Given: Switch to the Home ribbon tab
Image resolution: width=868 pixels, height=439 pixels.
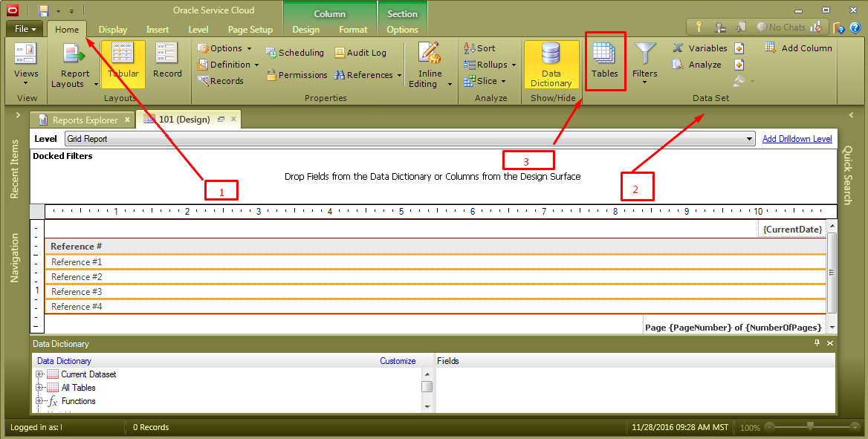Looking at the screenshot, I should coord(67,29).
